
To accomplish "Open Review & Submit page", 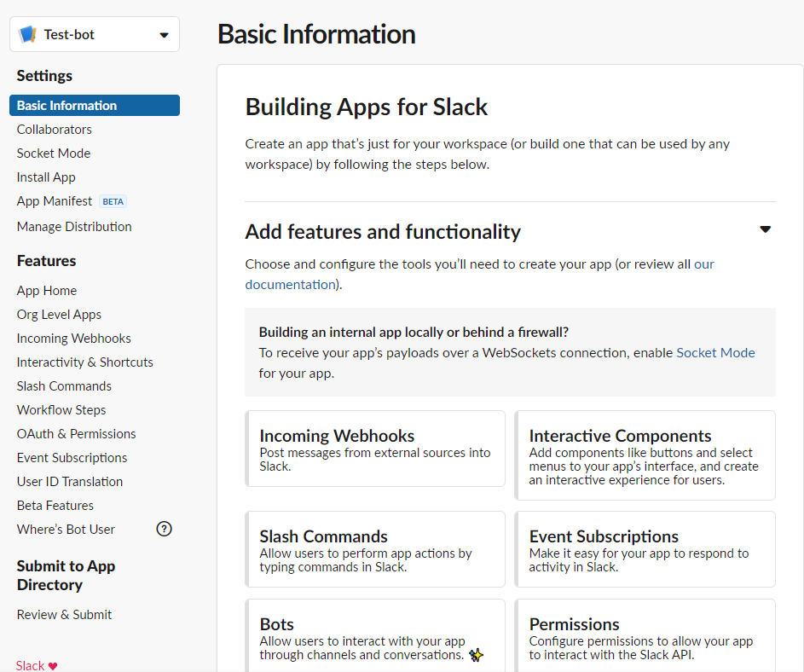I will coord(64,615).
